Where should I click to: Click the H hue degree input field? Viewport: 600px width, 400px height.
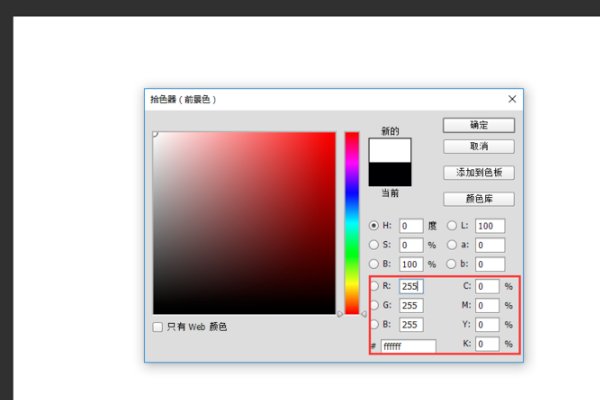[x=411, y=226]
